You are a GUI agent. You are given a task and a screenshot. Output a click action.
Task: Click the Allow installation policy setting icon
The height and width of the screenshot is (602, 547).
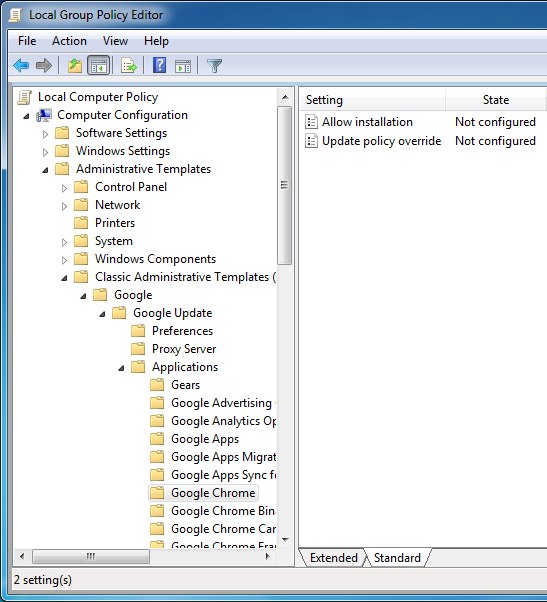pos(311,122)
